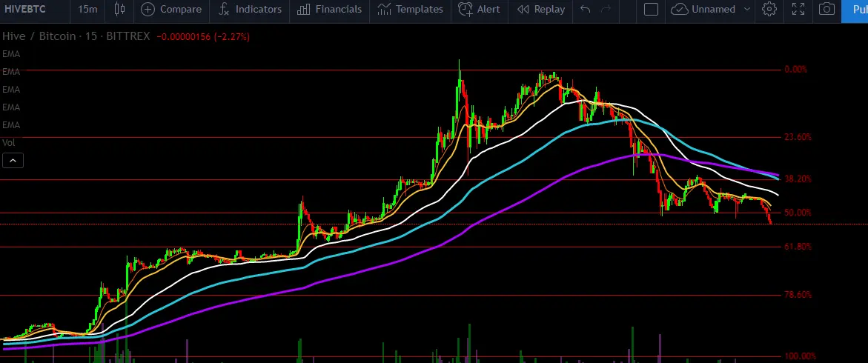This screenshot has width=868, height=363.
Task: Select the second EMA indicator label
Action: [x=11, y=72]
